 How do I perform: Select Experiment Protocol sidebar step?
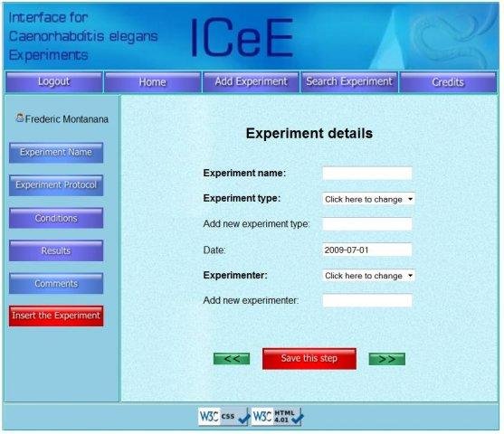pyautogui.click(x=56, y=185)
